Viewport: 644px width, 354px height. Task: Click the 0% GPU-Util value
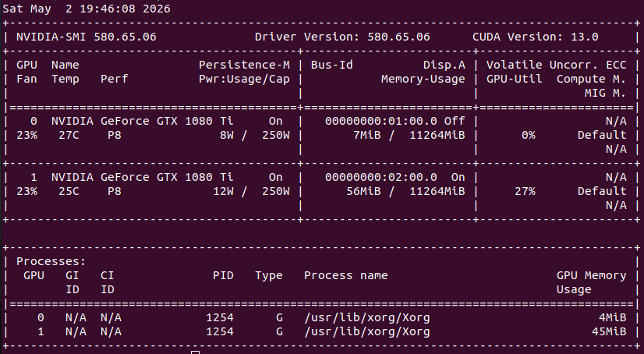pos(528,135)
